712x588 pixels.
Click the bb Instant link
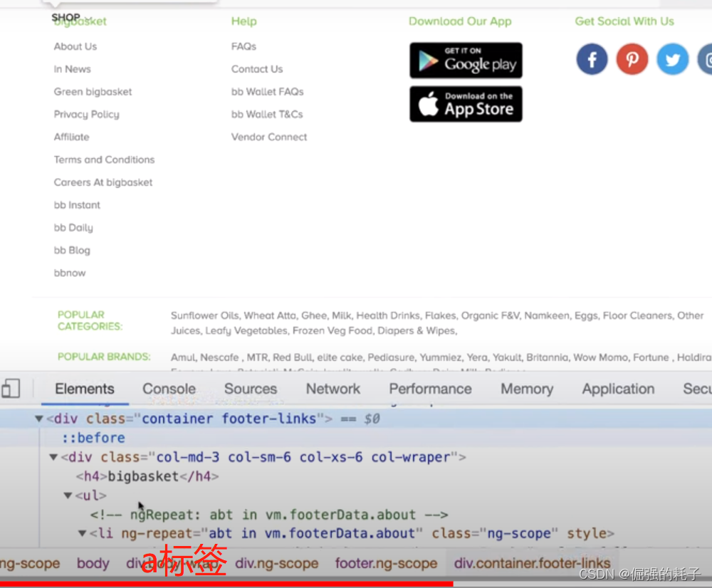click(x=77, y=205)
